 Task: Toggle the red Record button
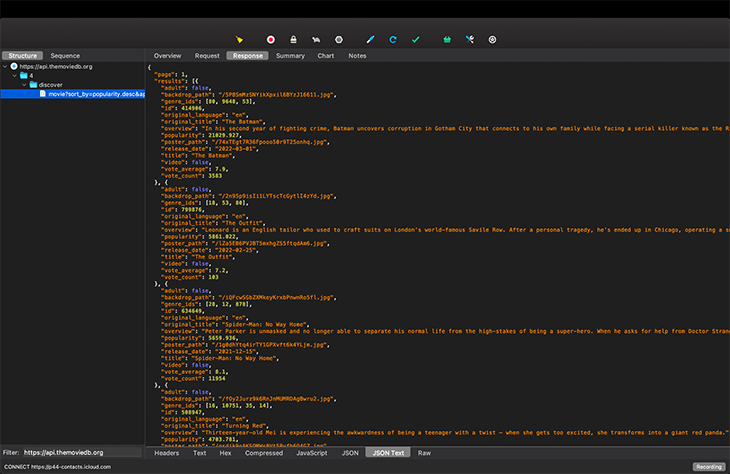[270, 40]
